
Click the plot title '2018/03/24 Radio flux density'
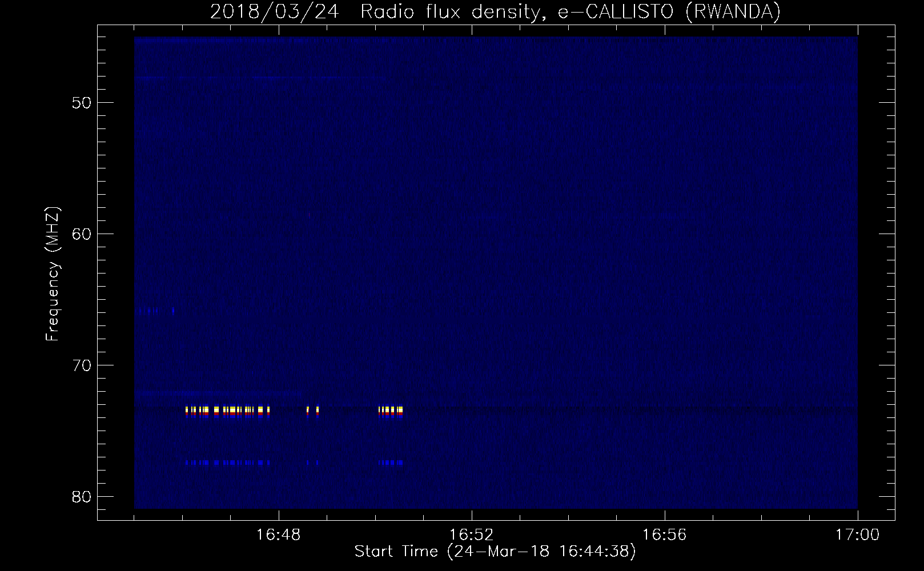pos(495,11)
